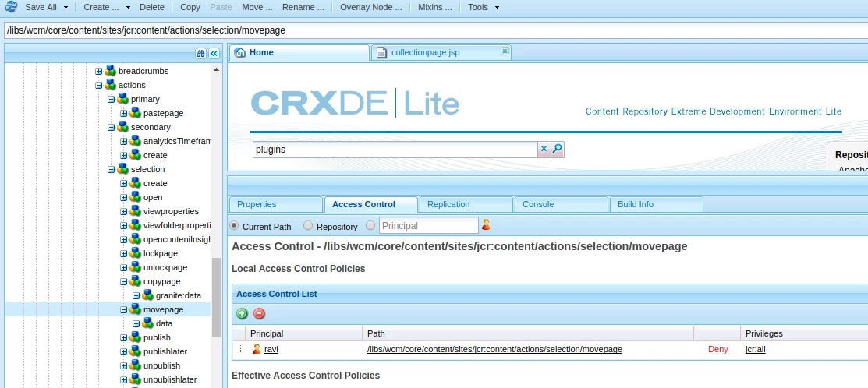Image resolution: width=868 pixels, height=388 pixels.
Task: Click the Home tab's house icon
Action: coord(239,52)
